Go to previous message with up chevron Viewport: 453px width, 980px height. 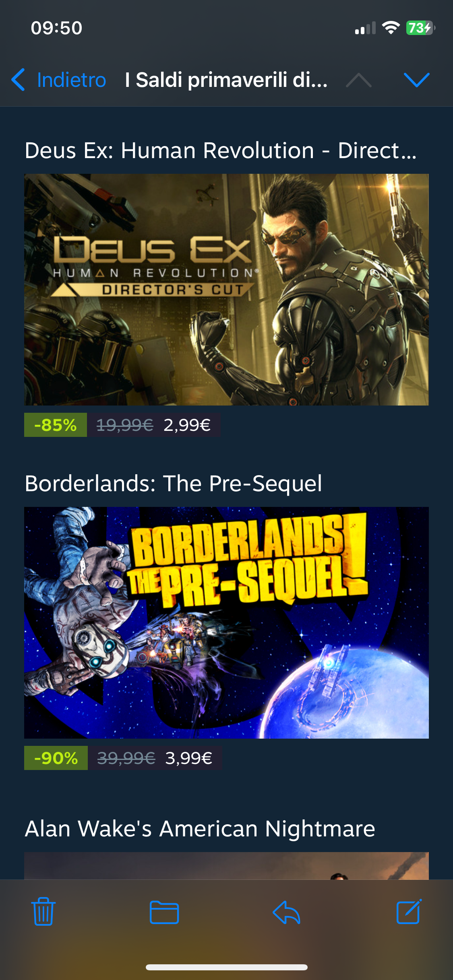tap(359, 80)
